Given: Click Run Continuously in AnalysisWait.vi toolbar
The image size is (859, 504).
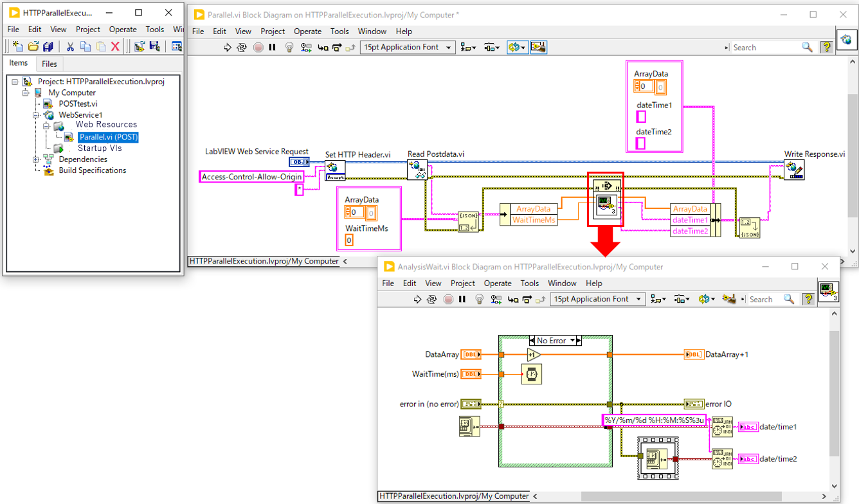Looking at the screenshot, I should click(x=432, y=299).
